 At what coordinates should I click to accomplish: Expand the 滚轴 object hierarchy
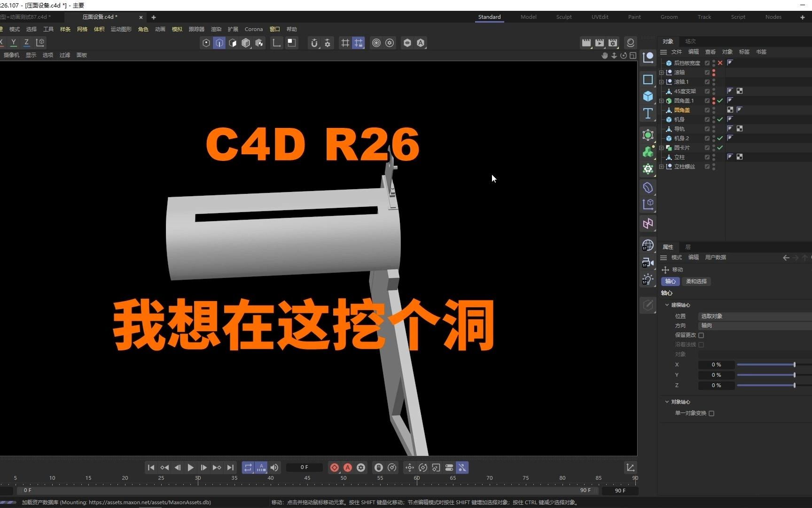coord(661,72)
